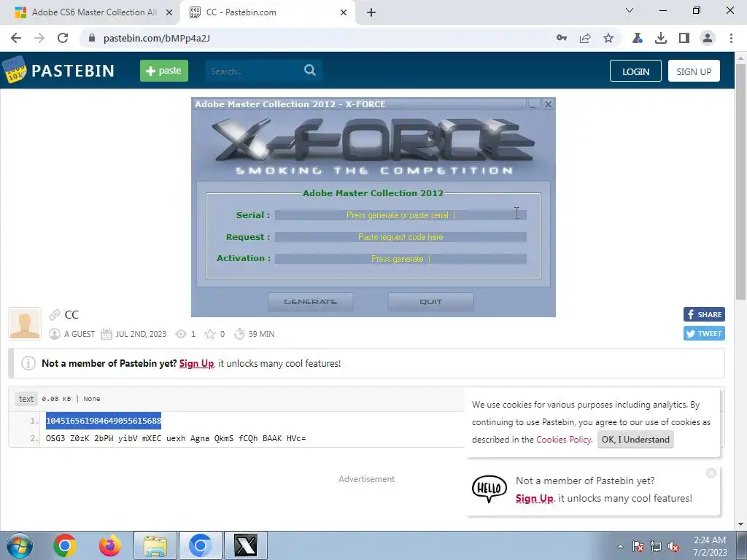Viewport: 747px width, 560px height.
Task: Click Sign Up in Hello popup
Action: coord(535,499)
